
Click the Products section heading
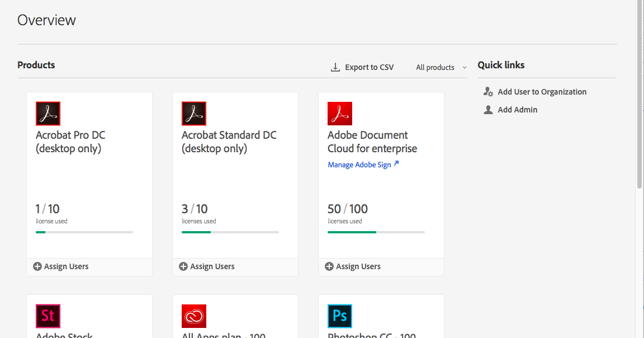tap(36, 65)
